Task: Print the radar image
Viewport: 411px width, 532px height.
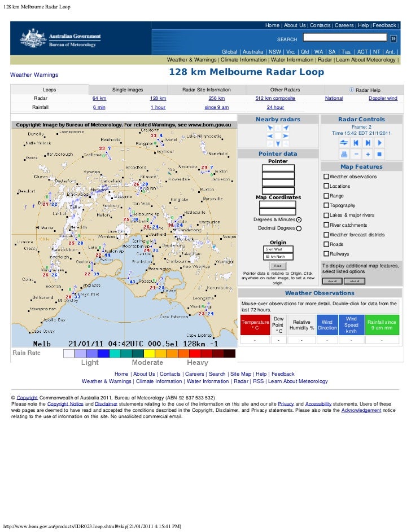Action: point(344,155)
